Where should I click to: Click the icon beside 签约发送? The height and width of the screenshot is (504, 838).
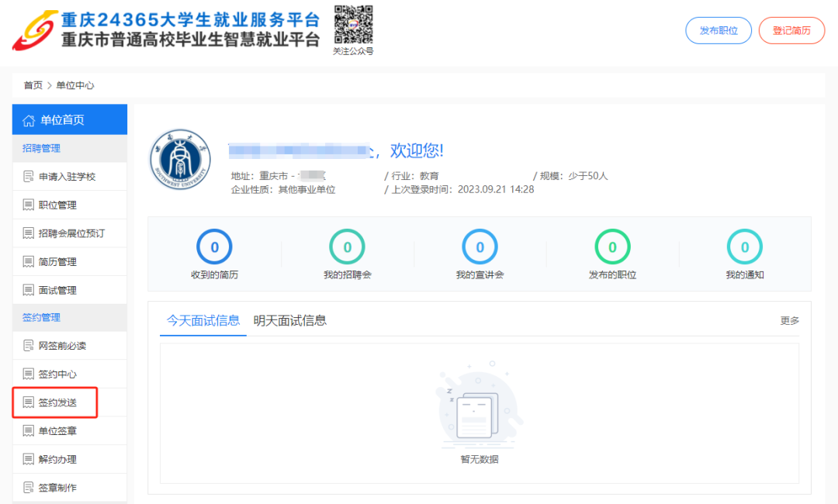click(29, 403)
